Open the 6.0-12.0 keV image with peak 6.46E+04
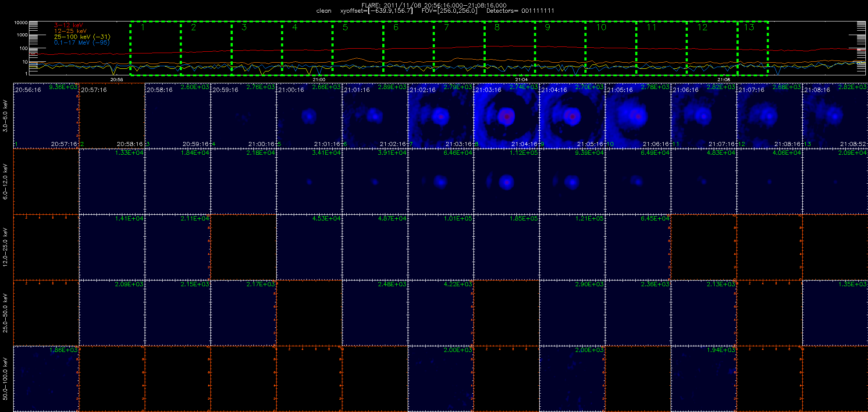The image size is (868, 412). pos(441,181)
